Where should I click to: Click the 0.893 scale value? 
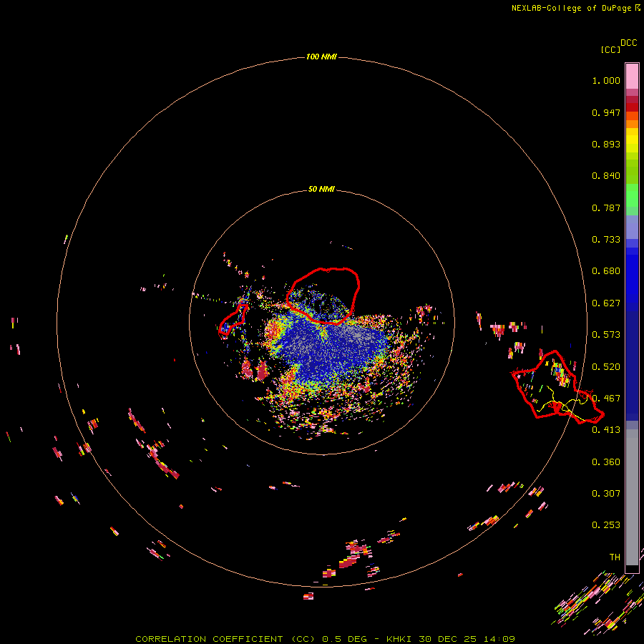606,144
